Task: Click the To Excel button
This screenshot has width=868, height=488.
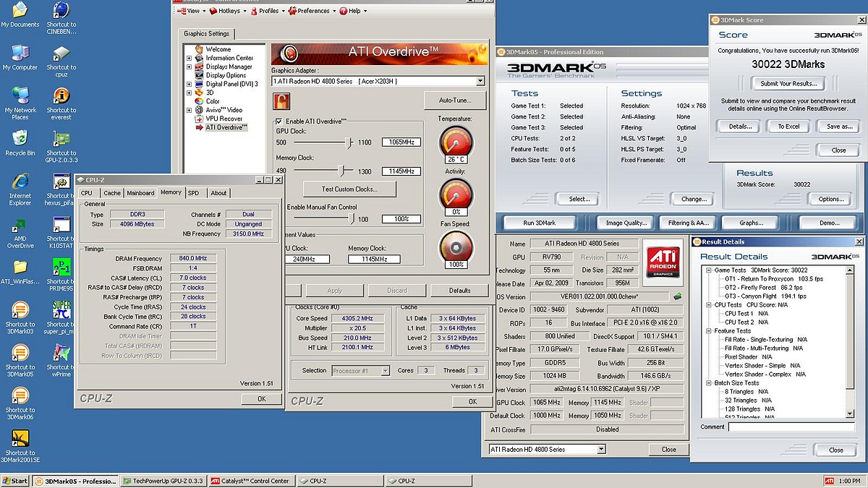Action: click(x=788, y=127)
